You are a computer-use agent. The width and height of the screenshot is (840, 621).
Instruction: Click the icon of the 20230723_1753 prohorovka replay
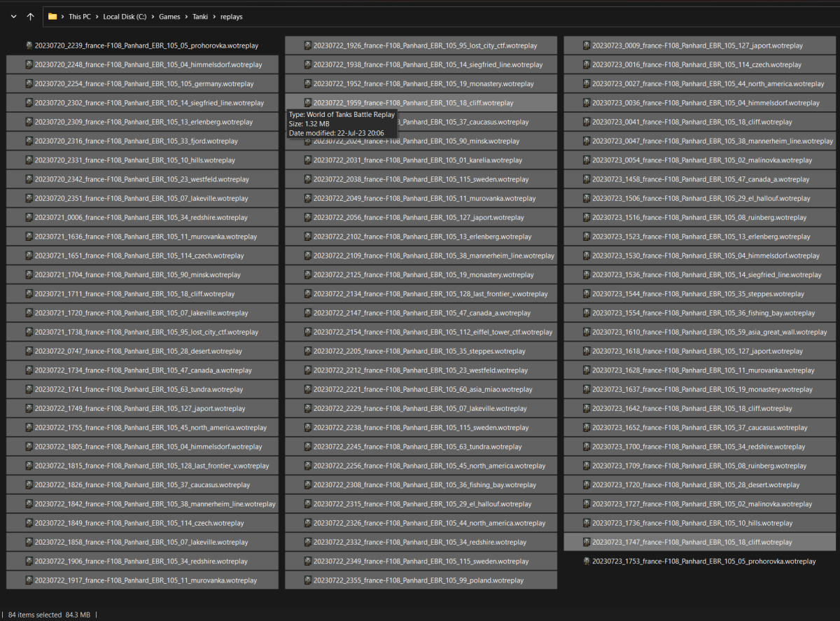[x=586, y=561]
